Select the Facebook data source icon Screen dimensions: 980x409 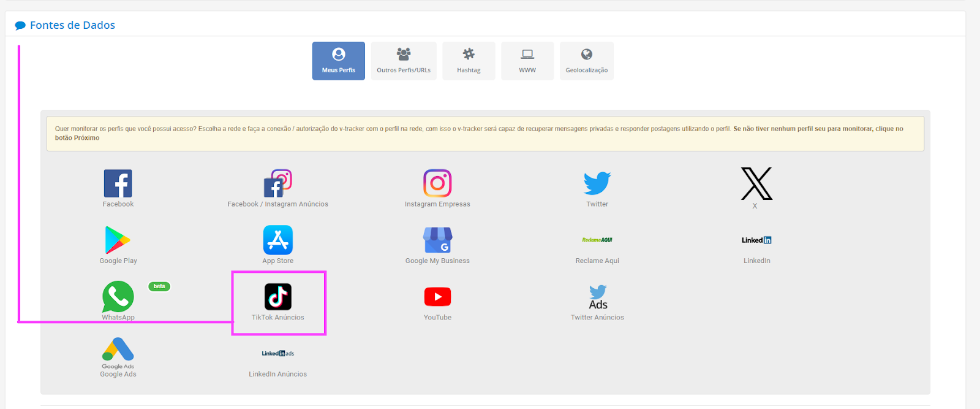[x=118, y=183]
